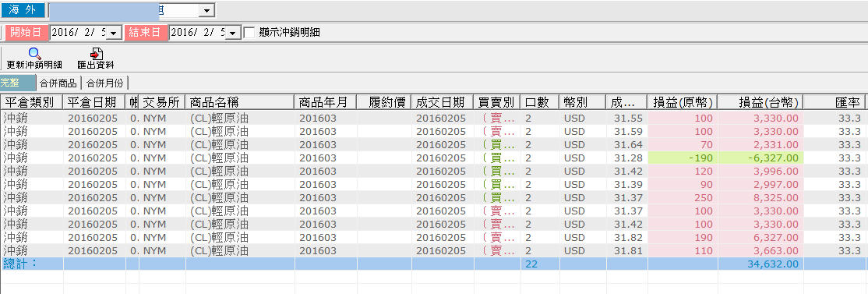Screen dimensions: 868x294
Task: Select the loss value -6,327.00
Action: pos(761,158)
